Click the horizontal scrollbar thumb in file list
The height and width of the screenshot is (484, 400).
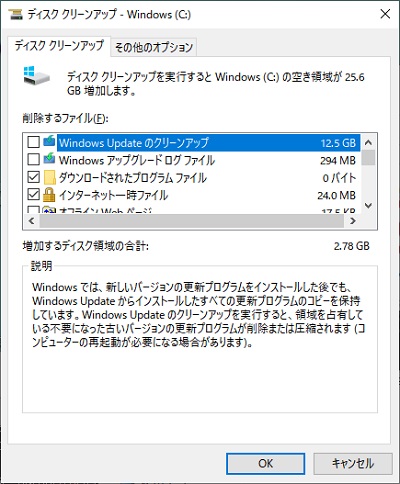click(x=191, y=221)
